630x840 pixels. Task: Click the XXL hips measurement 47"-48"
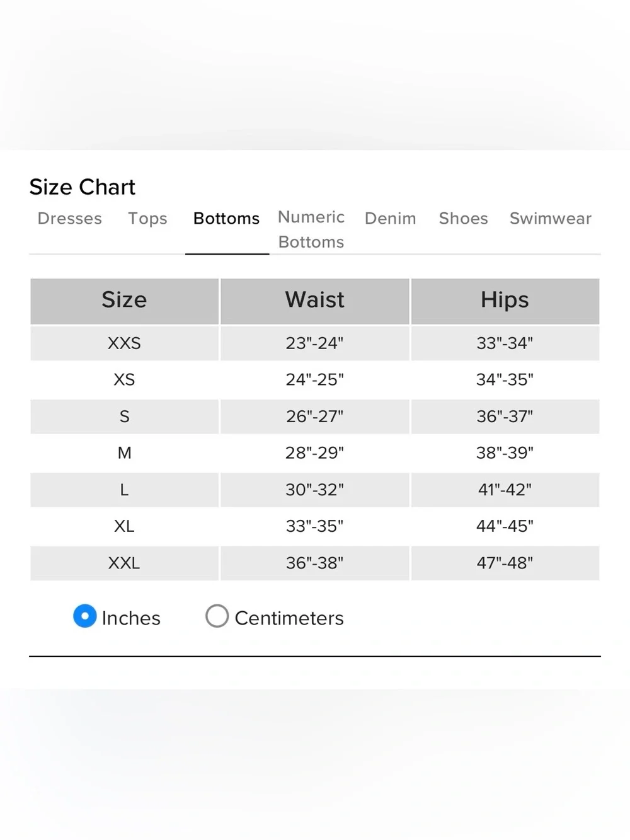(x=505, y=563)
